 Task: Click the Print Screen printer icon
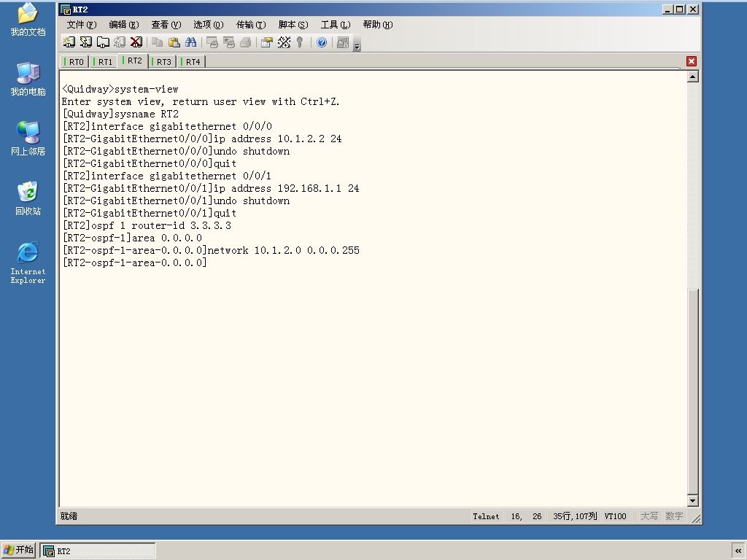click(212, 42)
